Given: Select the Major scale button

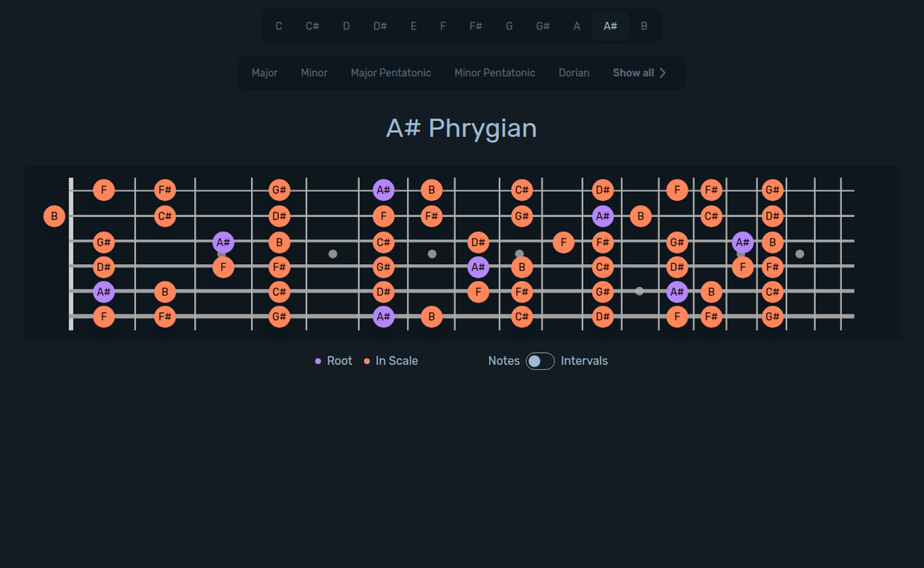Looking at the screenshot, I should pos(264,72).
